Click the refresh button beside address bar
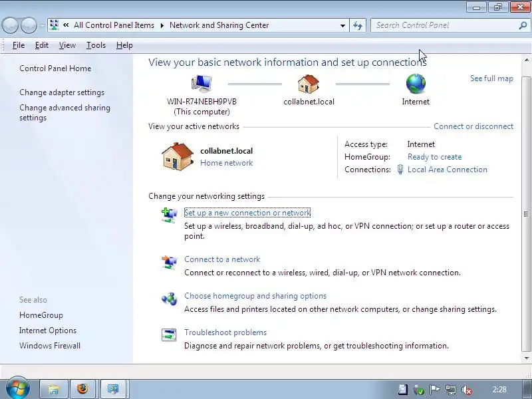This screenshot has width=532, height=399. point(358,25)
